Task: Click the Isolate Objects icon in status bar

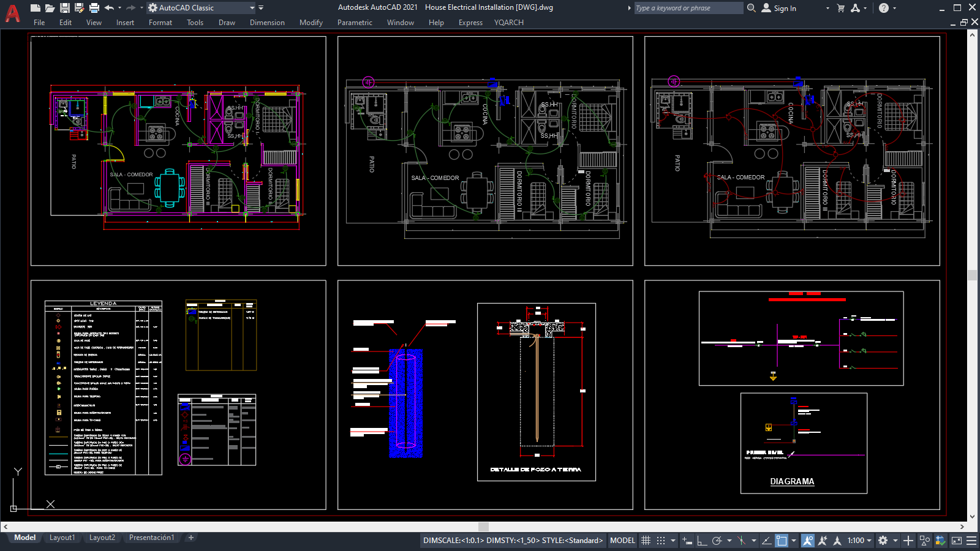Action: point(924,541)
